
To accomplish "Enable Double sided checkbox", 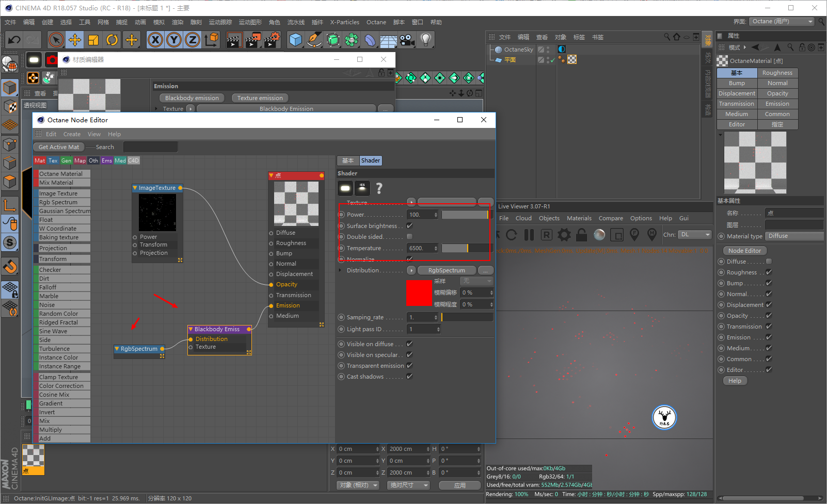I will 410,237.
